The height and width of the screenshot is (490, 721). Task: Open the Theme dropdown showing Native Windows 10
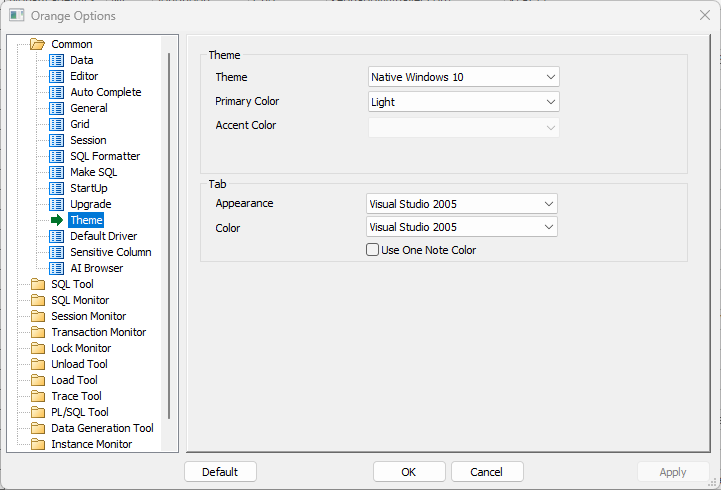(x=462, y=77)
